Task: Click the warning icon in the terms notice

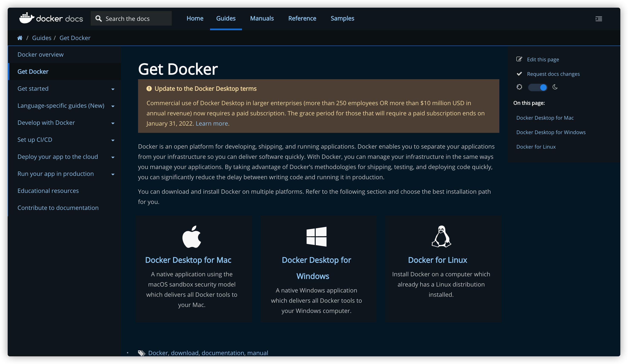Action: pyautogui.click(x=149, y=89)
